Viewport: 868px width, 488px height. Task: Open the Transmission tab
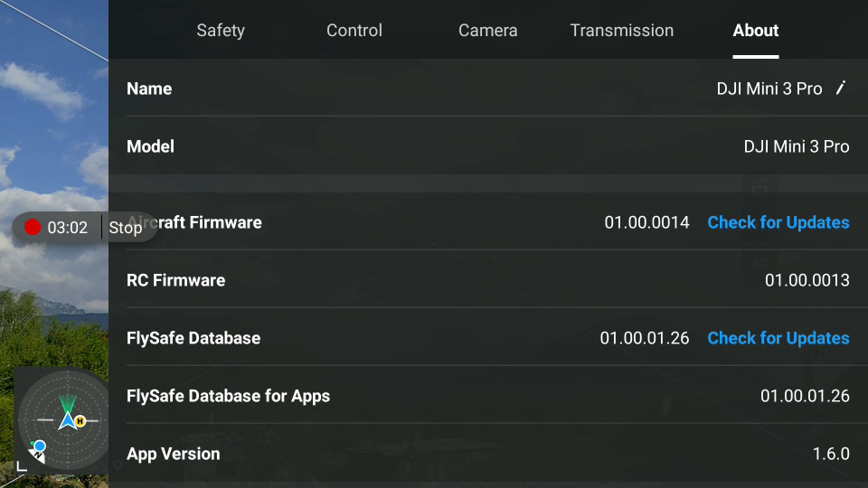pyautogui.click(x=622, y=30)
